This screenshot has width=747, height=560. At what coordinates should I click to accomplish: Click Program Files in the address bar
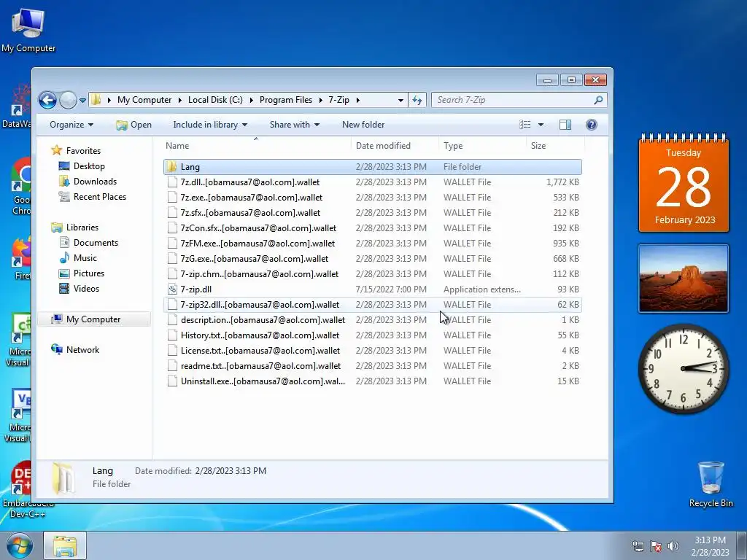click(x=286, y=100)
